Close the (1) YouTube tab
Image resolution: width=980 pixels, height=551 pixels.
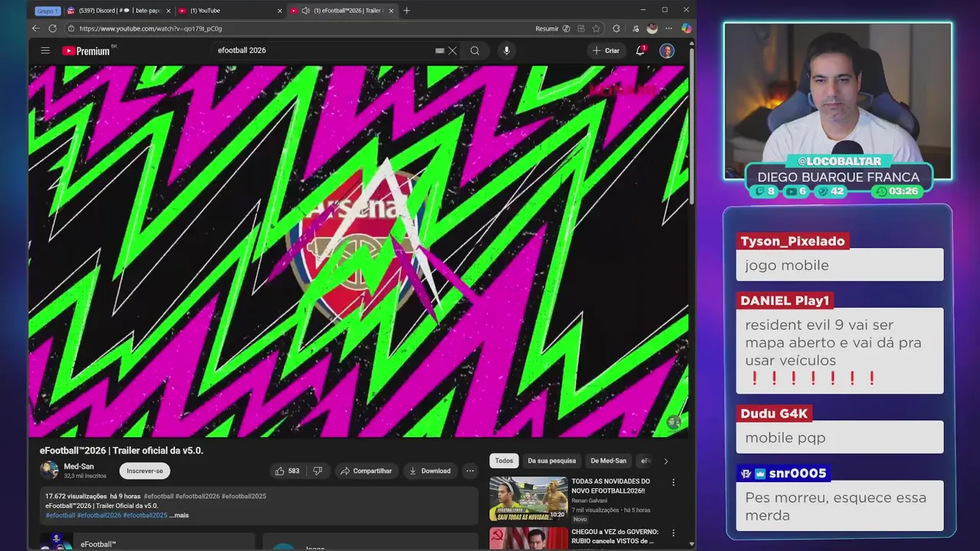click(x=279, y=11)
